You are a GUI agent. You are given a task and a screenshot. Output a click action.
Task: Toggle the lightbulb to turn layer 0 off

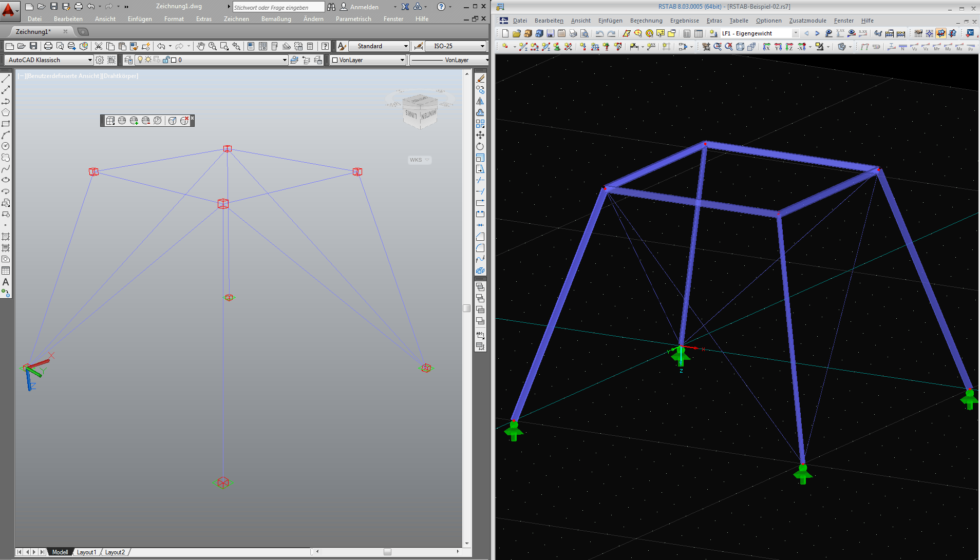[140, 60]
